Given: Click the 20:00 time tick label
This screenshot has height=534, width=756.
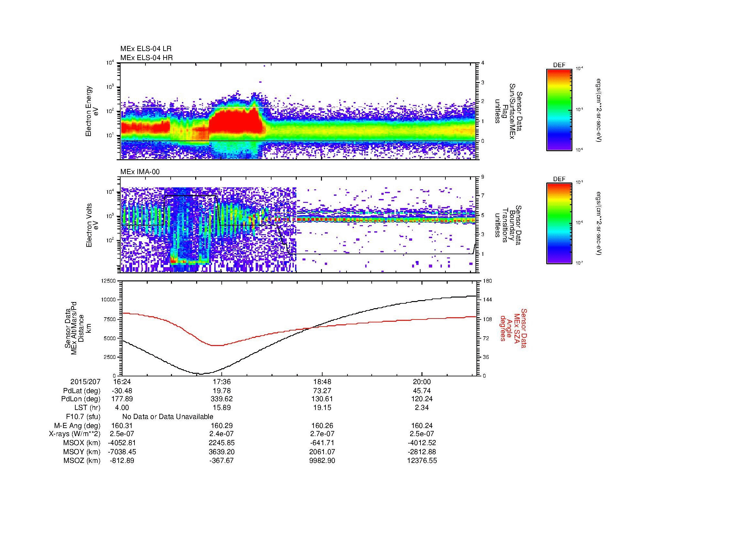Looking at the screenshot, I should 422,382.
